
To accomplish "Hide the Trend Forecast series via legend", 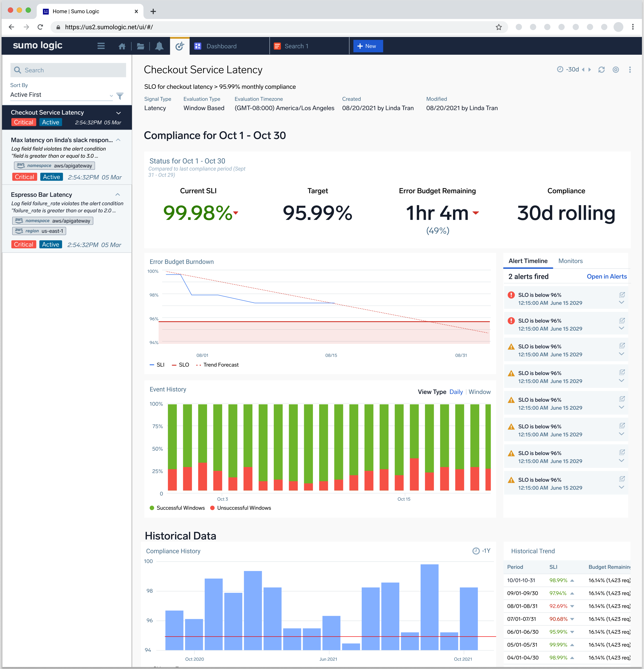I will click(x=217, y=365).
